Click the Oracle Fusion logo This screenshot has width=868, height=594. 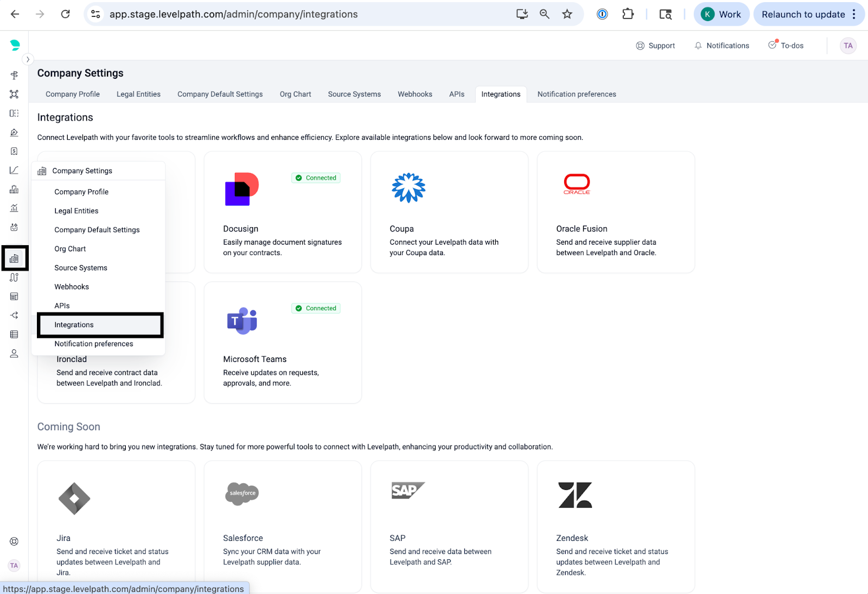(x=576, y=184)
